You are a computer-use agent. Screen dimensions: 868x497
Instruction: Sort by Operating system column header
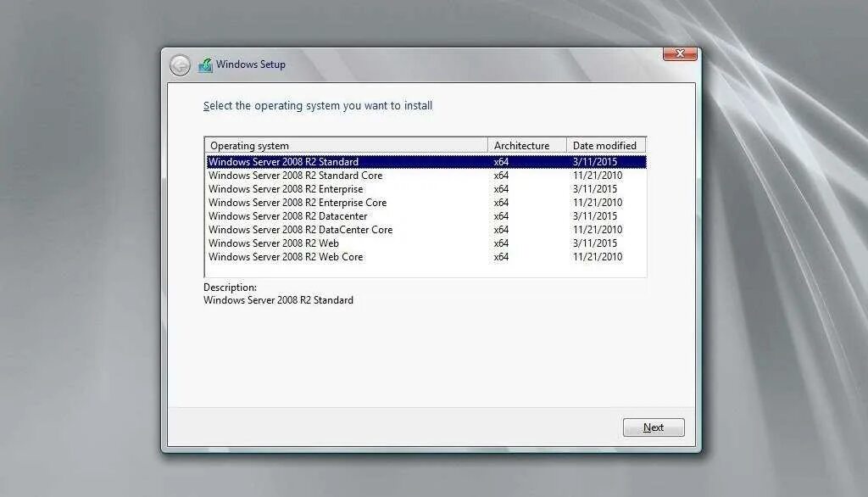point(347,146)
